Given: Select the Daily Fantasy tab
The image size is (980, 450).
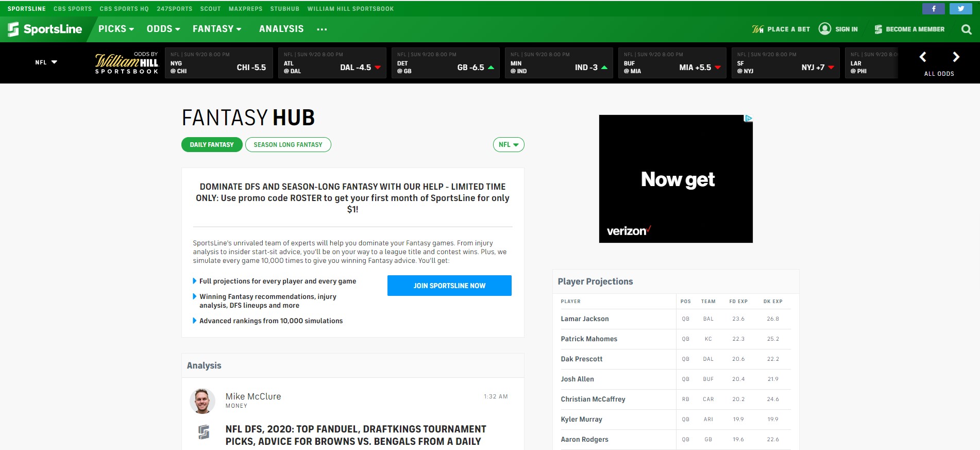Looking at the screenshot, I should point(212,145).
